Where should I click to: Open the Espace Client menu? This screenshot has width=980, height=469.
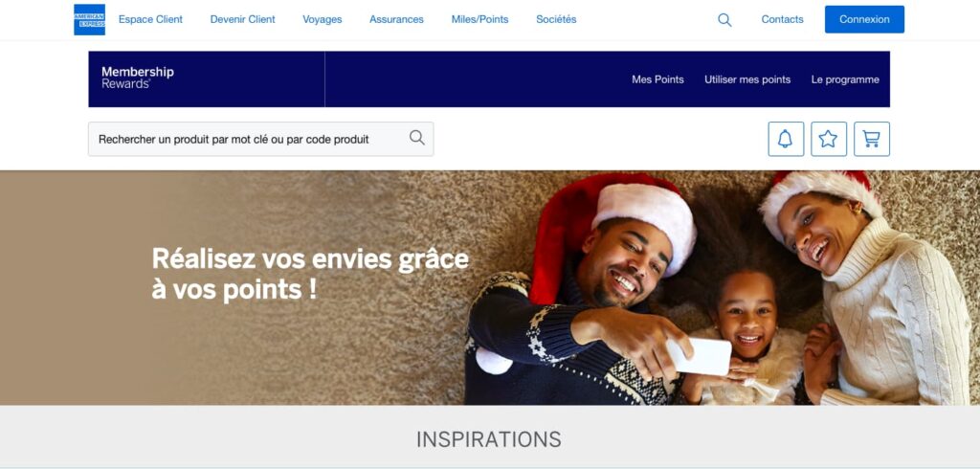(x=150, y=19)
